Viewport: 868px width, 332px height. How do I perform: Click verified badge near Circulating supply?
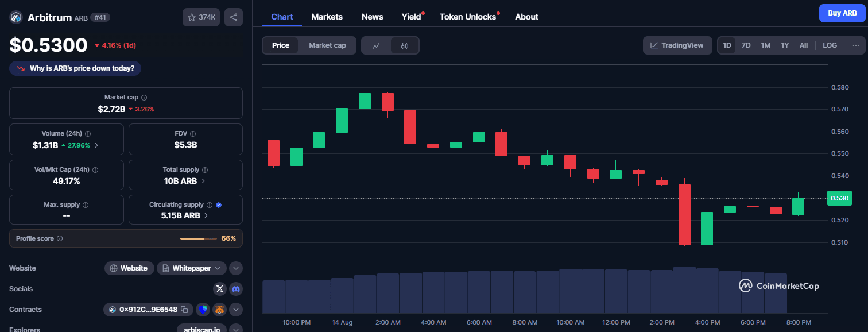coord(219,204)
